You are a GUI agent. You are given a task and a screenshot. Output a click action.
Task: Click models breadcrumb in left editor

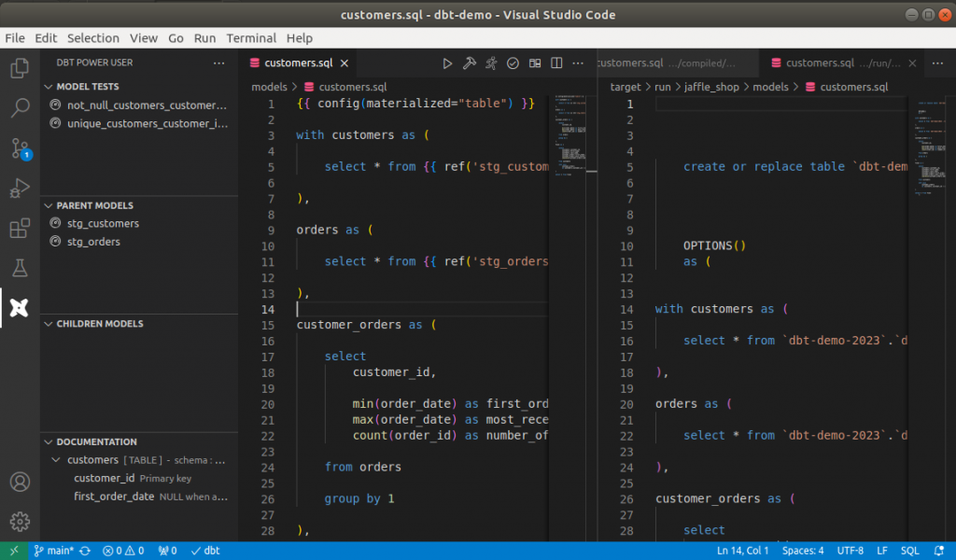coord(269,87)
